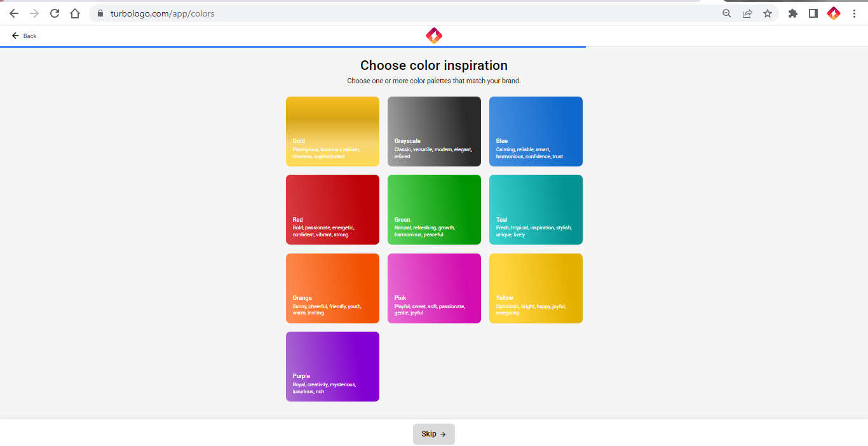Viewport: 868px width, 446px height.
Task: Open the zoom magnifier icon in address bar
Action: (727, 13)
